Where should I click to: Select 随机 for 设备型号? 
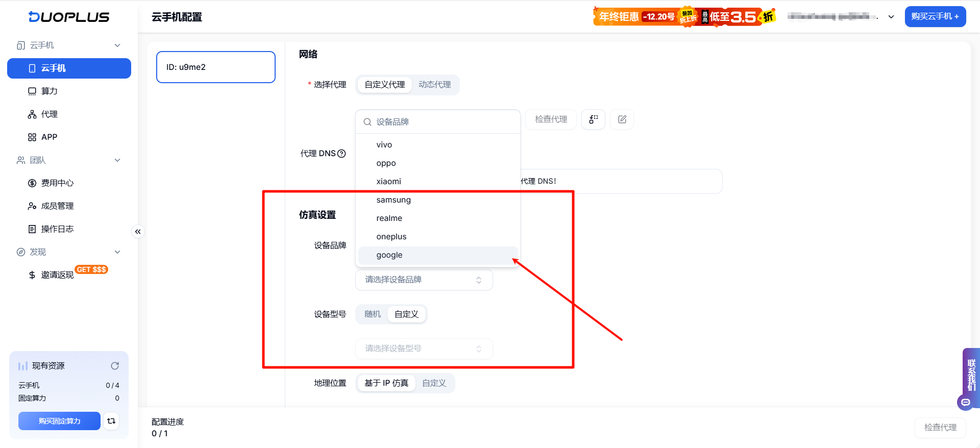(x=373, y=314)
